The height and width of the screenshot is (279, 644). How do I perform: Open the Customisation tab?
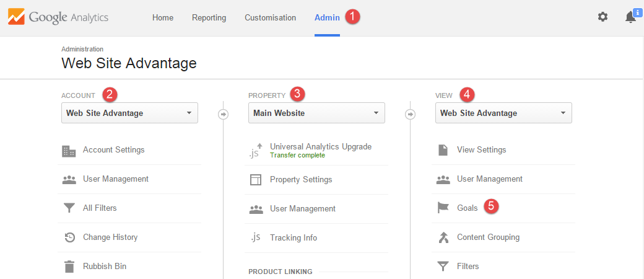pyautogui.click(x=270, y=18)
